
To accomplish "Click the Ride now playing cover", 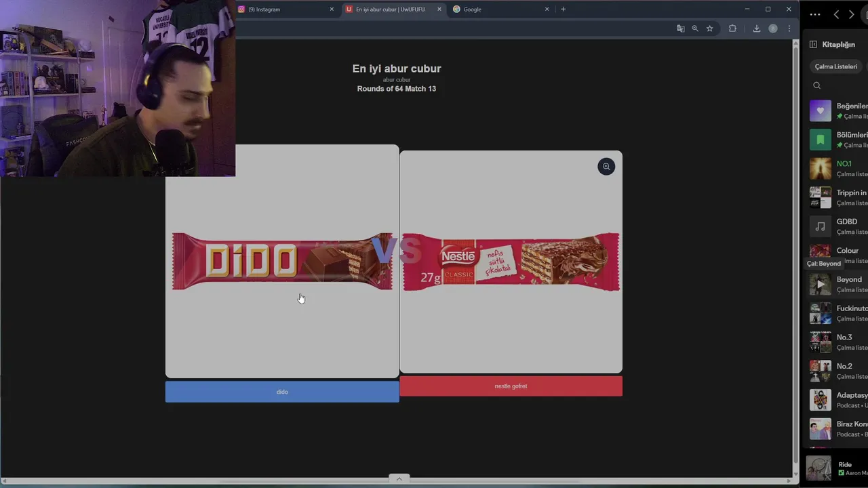I will [818, 468].
